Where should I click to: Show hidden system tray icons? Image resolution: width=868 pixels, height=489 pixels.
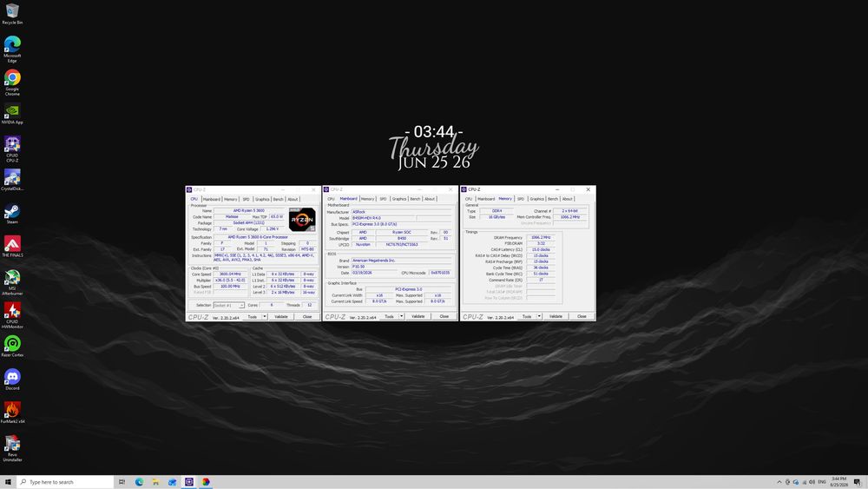point(779,482)
